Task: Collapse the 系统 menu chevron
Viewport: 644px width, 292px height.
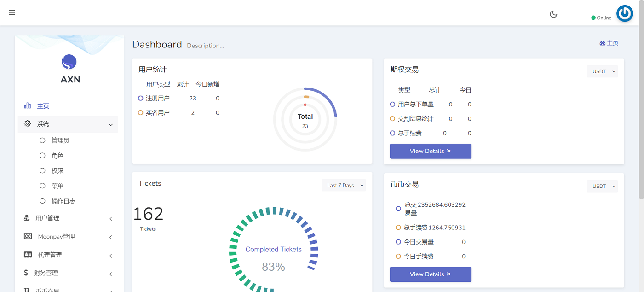Action: [x=110, y=124]
